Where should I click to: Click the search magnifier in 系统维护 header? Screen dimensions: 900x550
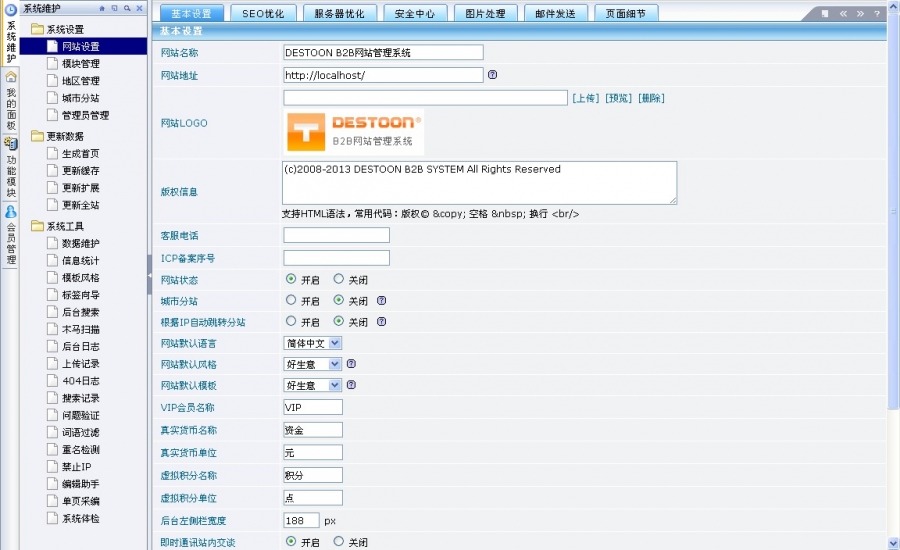127,8
